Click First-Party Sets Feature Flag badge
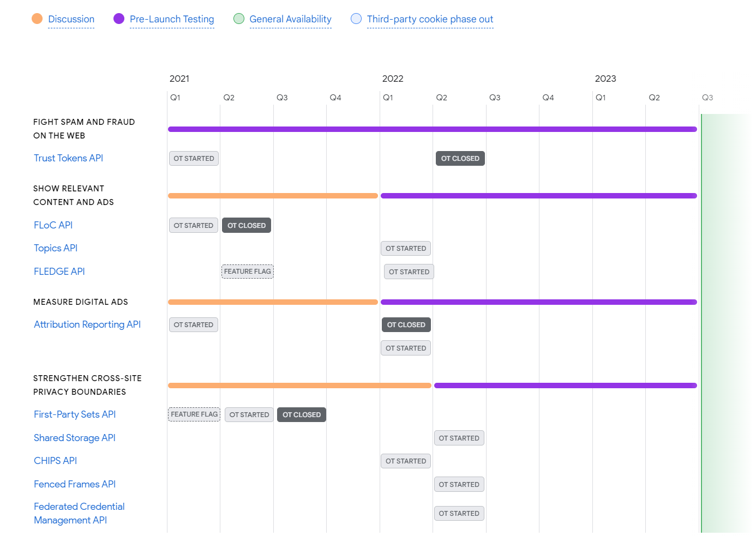The width and height of the screenshot is (756, 536). click(x=194, y=414)
